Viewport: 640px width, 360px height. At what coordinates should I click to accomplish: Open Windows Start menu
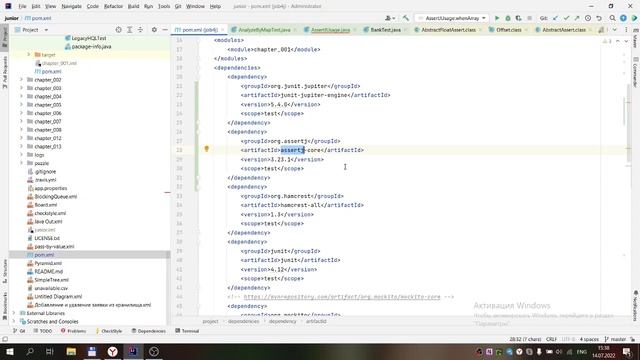[9, 351]
